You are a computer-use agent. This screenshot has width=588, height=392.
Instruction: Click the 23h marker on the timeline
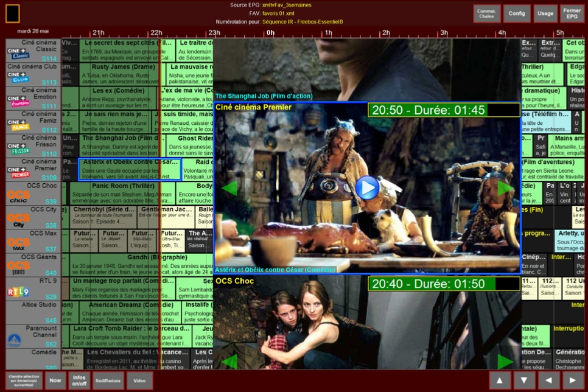coord(214,33)
